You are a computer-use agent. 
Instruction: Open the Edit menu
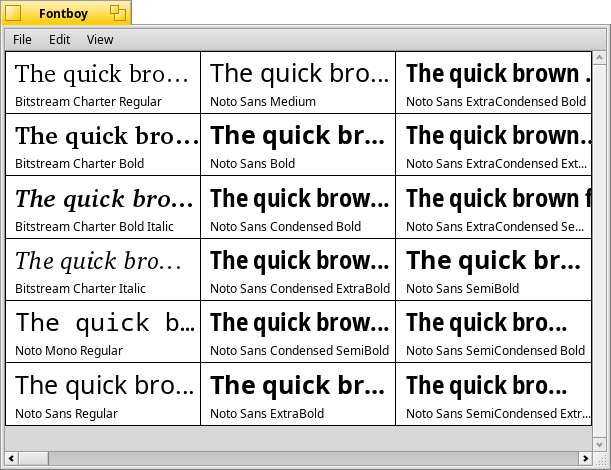(x=60, y=40)
